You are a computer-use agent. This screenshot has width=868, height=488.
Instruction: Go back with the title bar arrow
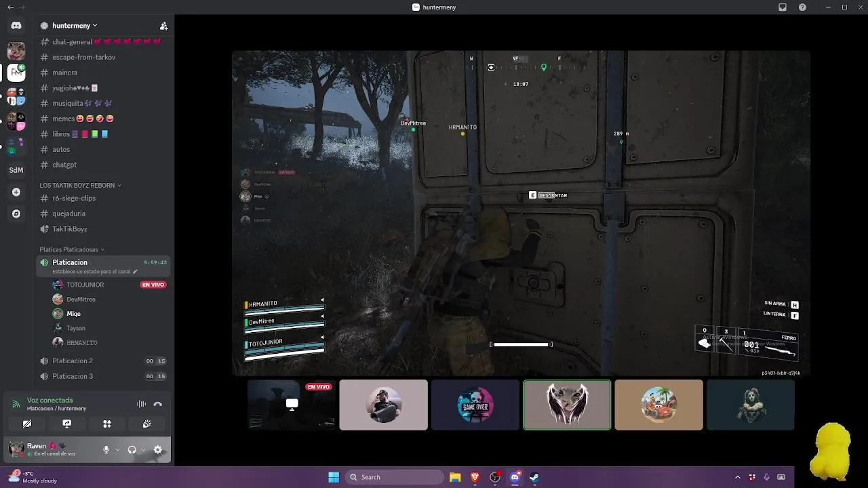[x=10, y=7]
